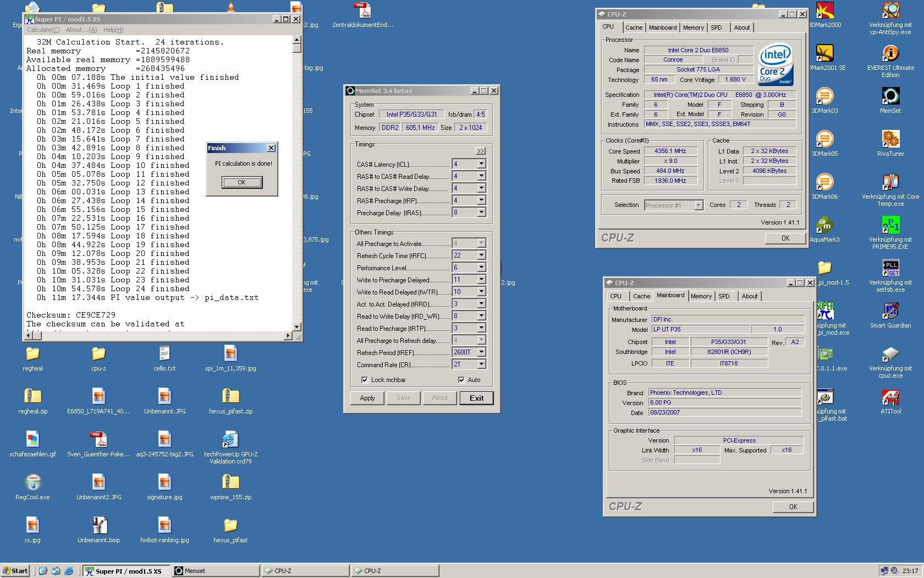Open the setfsb.exe shortcut icon

pyautogui.click(x=890, y=268)
